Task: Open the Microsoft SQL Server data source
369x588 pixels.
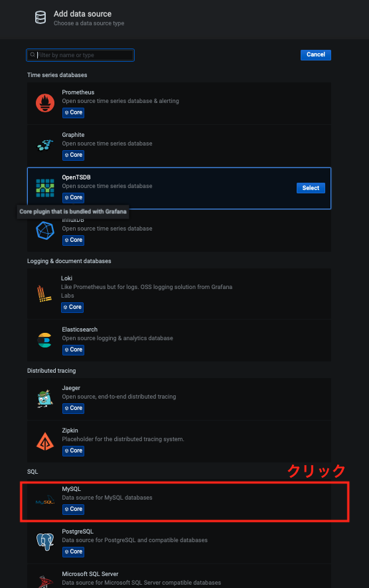Action: 179,576
